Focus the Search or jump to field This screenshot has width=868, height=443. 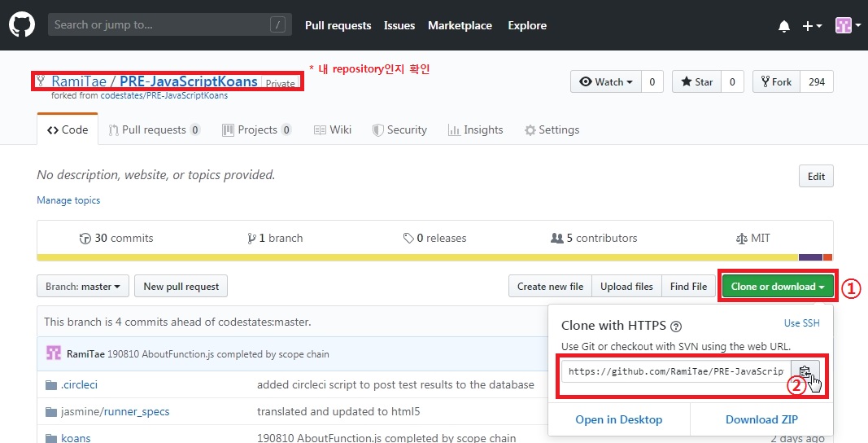[x=170, y=25]
